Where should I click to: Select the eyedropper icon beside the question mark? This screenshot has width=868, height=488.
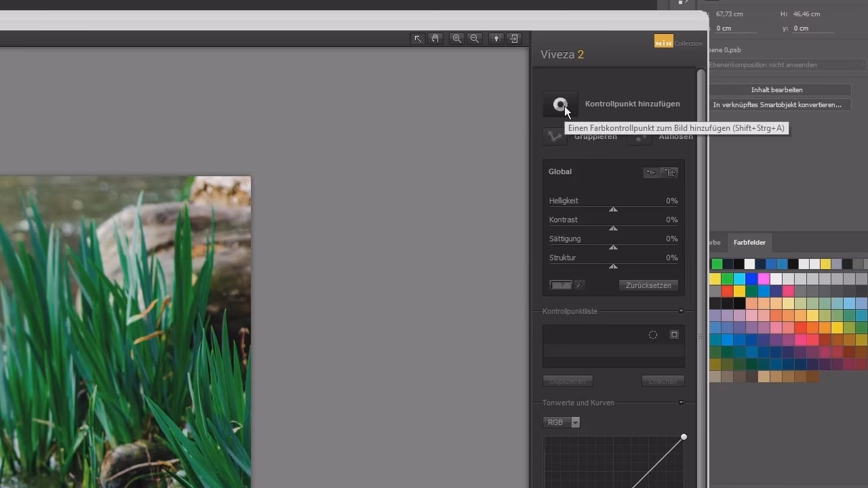(x=578, y=285)
